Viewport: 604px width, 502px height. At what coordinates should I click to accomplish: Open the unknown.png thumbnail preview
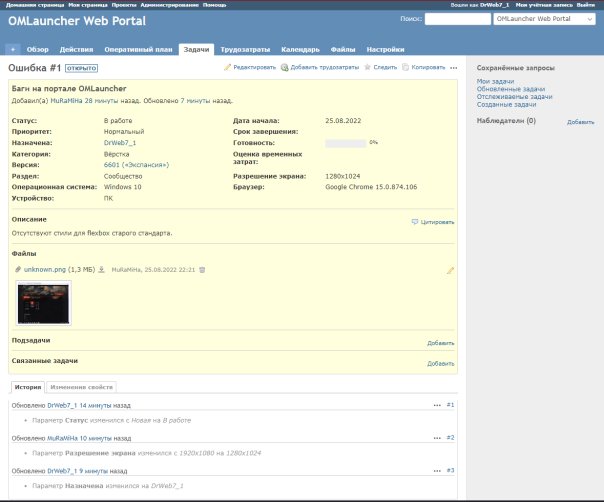[44, 303]
